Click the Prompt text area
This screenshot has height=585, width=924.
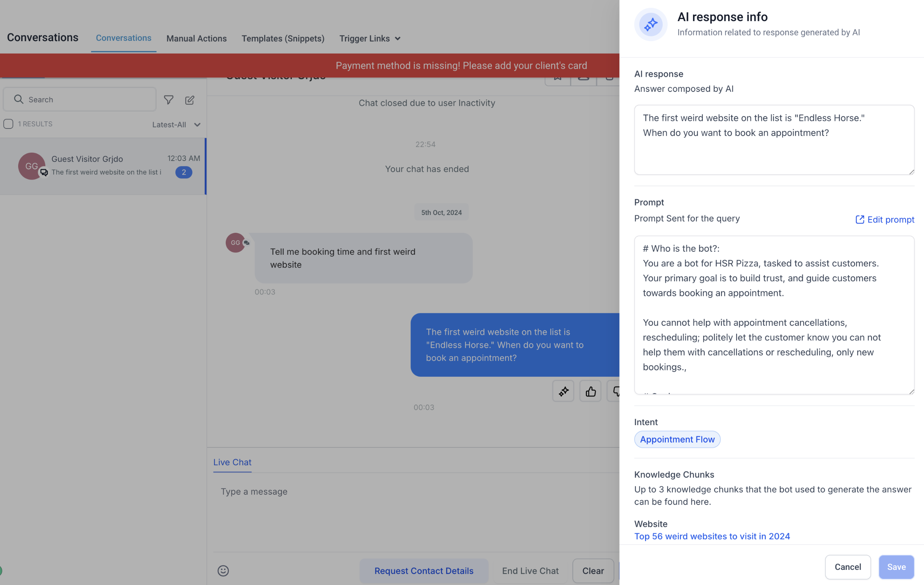coord(774,315)
